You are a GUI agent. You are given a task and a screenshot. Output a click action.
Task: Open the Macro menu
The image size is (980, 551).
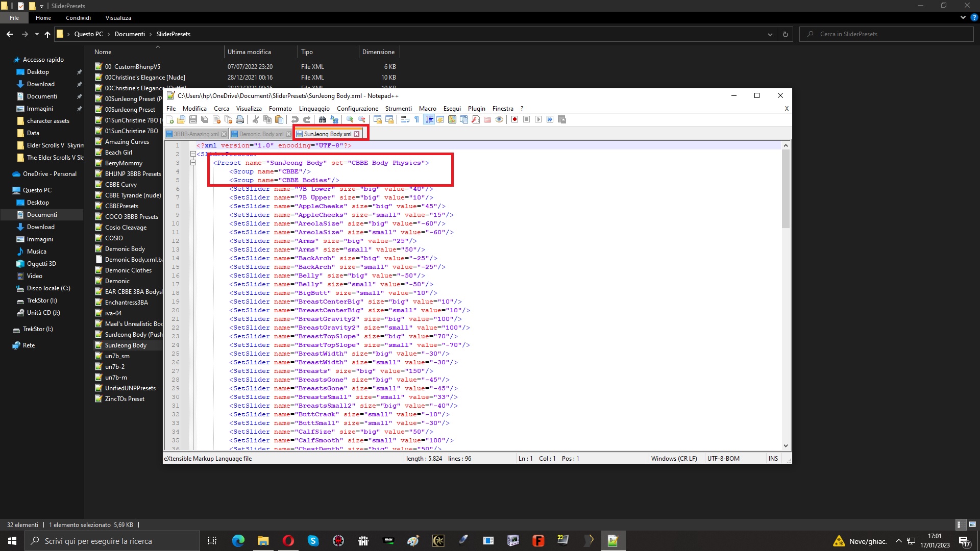[428, 109]
